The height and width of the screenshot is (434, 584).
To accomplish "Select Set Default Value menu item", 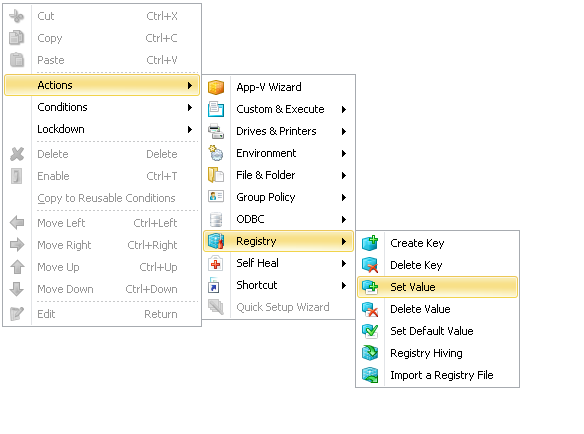I will 437,331.
